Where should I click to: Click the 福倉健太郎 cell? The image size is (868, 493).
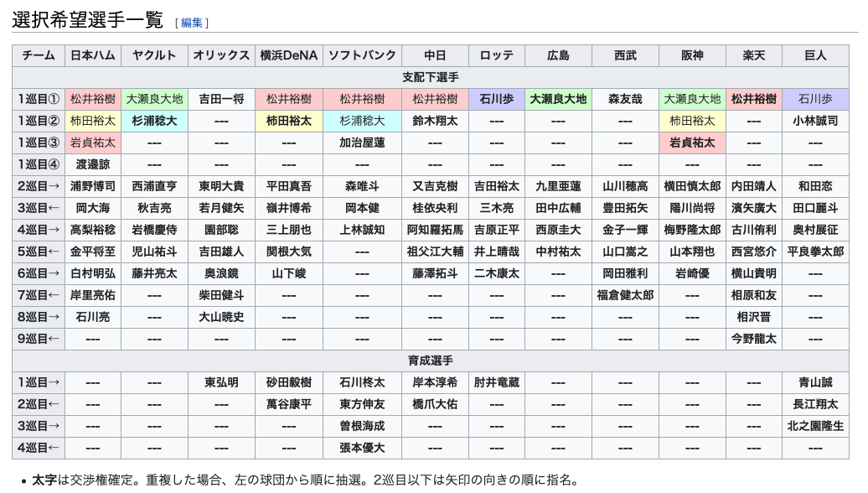pos(625,295)
